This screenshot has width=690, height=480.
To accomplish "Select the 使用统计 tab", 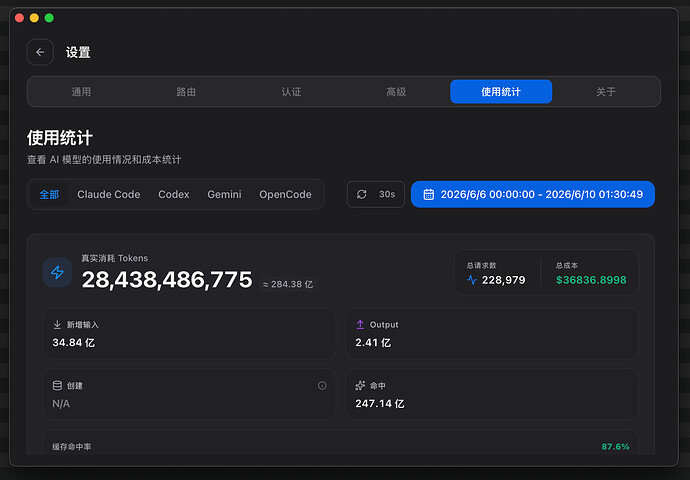I will 501,92.
